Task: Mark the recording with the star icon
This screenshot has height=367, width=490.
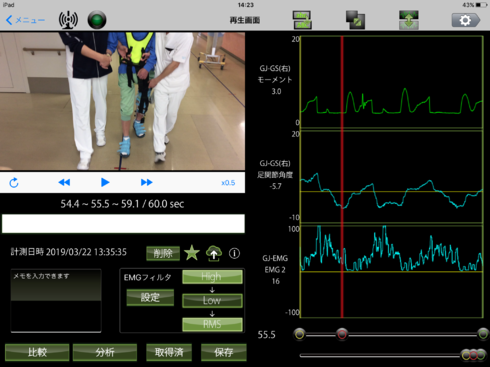Action: click(x=192, y=253)
